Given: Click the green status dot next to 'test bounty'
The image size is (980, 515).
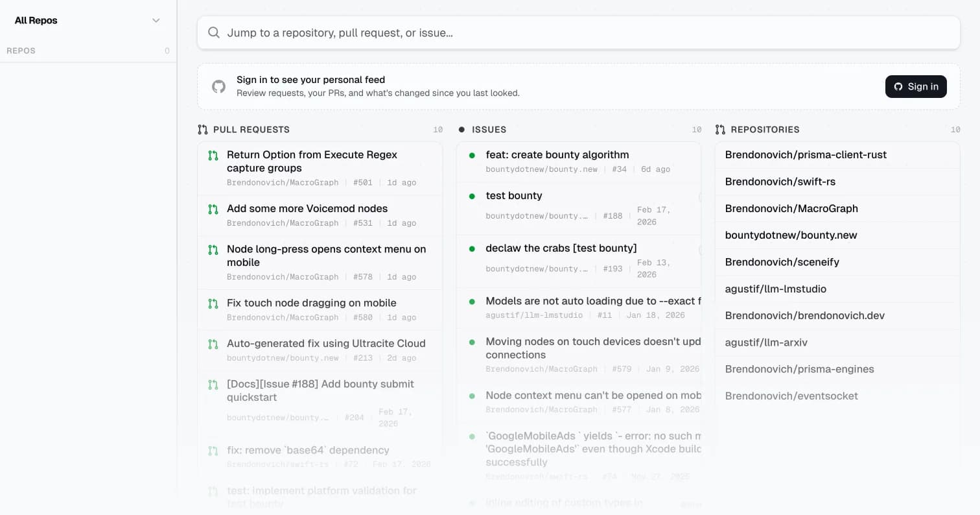Looking at the screenshot, I should (472, 196).
